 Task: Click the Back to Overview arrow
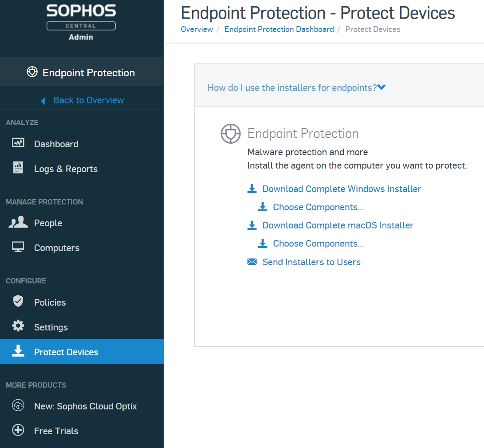pos(43,101)
